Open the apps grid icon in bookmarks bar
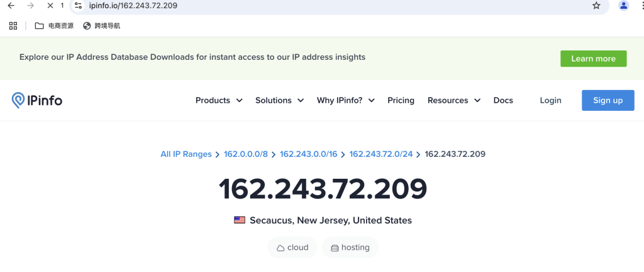644x272 pixels. coord(13,26)
